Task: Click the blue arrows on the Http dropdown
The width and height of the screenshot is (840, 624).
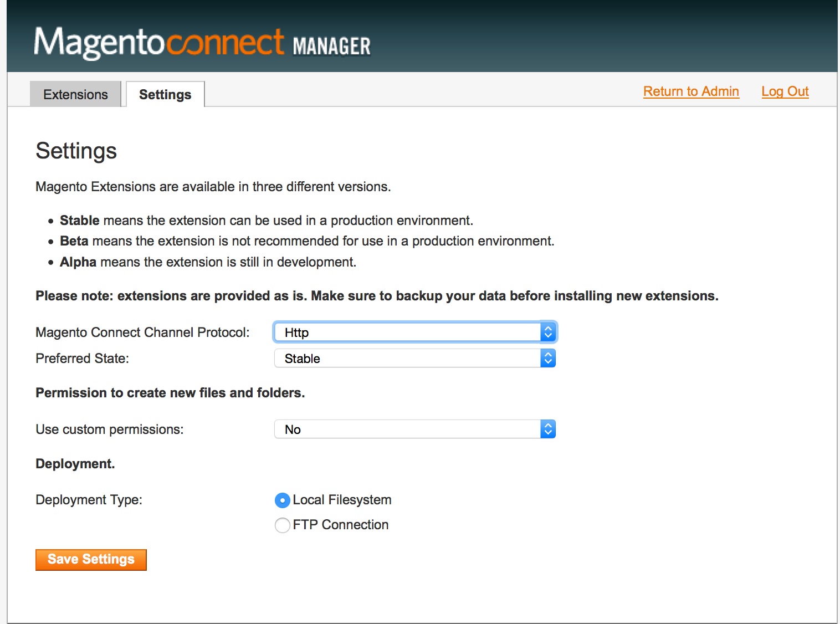Action: point(548,332)
